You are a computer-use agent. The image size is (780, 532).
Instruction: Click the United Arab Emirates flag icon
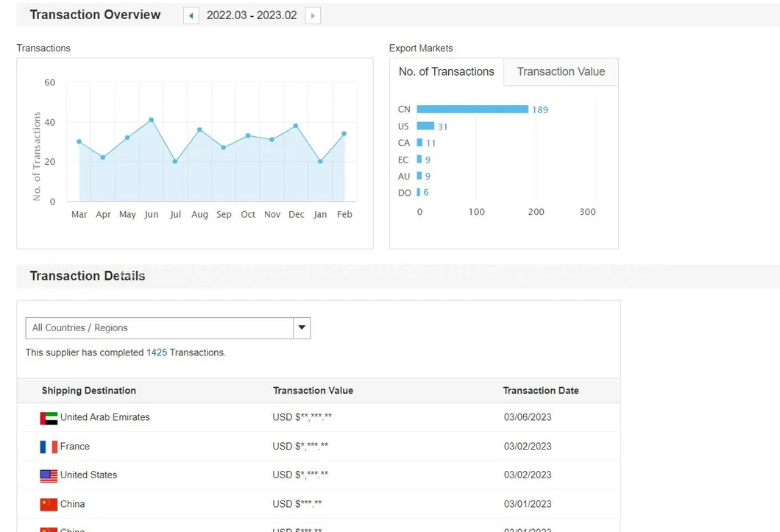49,418
